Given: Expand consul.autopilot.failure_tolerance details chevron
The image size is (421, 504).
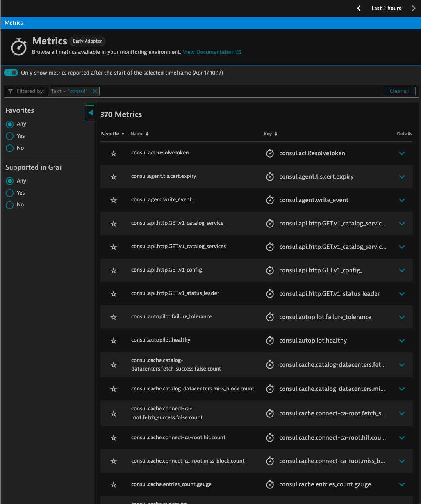Looking at the screenshot, I should [x=402, y=317].
